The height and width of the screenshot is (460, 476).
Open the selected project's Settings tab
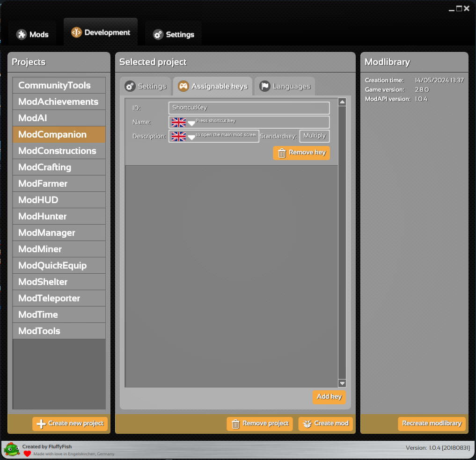tap(146, 87)
